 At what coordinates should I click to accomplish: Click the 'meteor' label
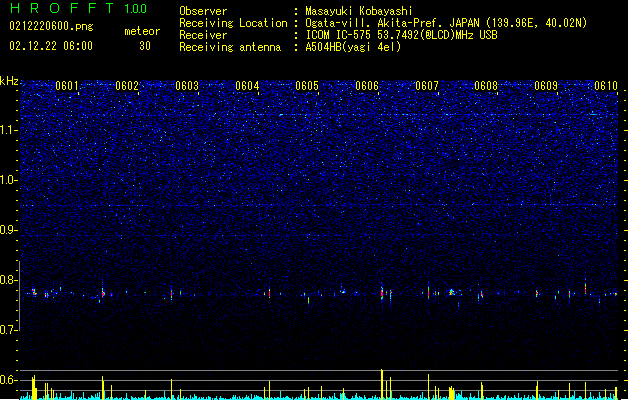point(142,31)
